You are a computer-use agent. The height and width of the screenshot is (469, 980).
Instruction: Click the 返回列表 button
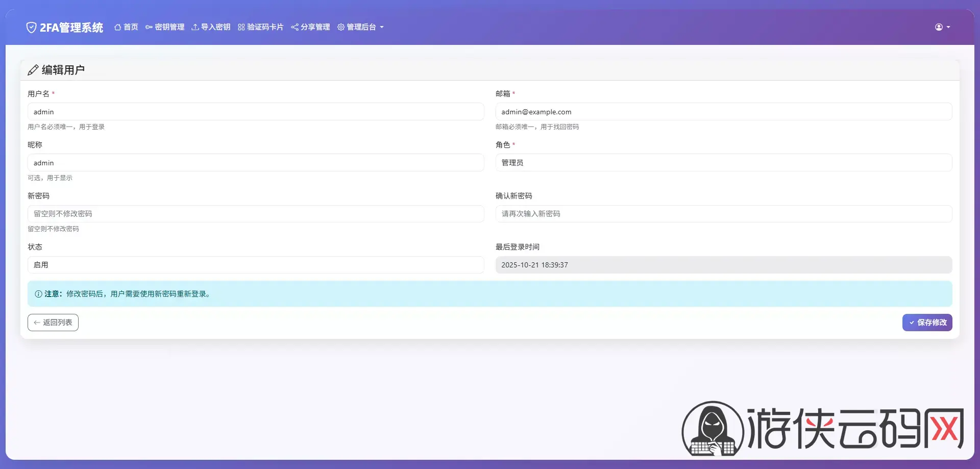pos(53,323)
